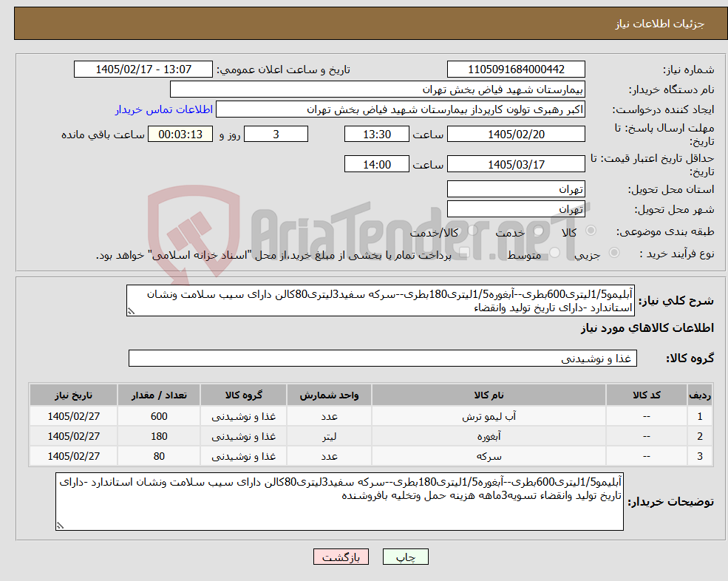Click the quantity 180 cell

(159, 437)
